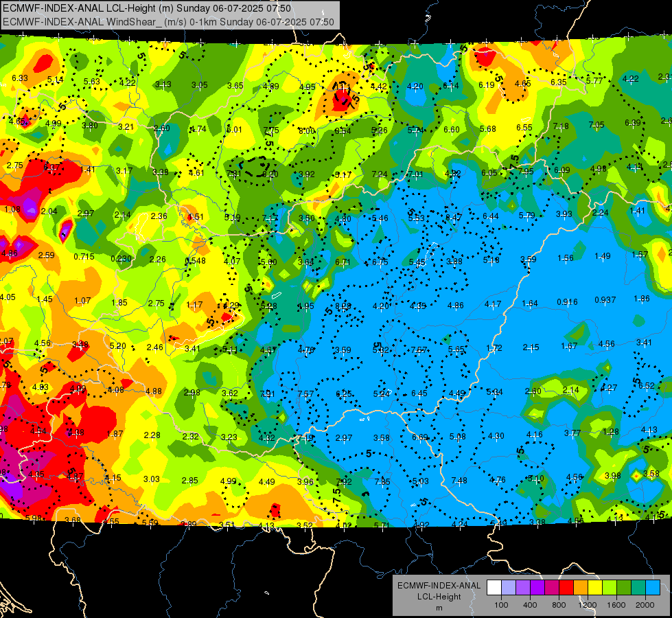Click the bright blue legend swatch
This screenshot has width=672, height=618.
(x=652, y=588)
